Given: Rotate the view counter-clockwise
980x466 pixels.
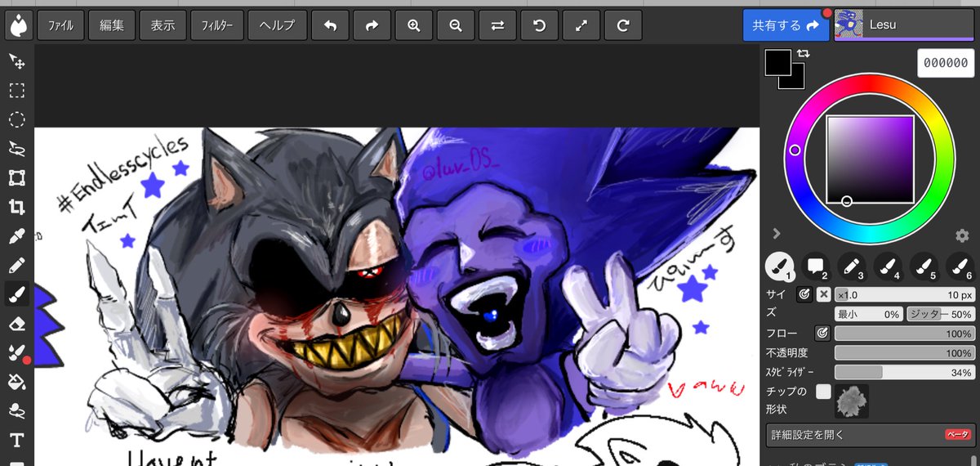Looking at the screenshot, I should point(539,25).
